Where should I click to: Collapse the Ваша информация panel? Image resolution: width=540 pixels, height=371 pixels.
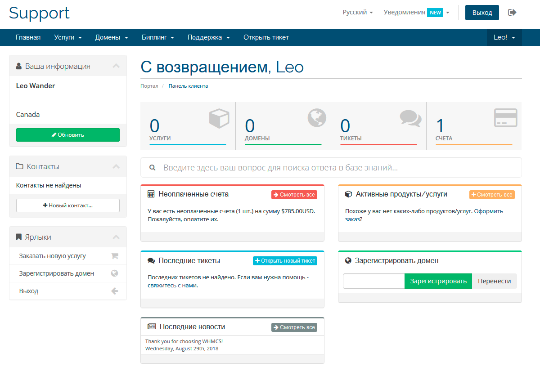[x=116, y=66]
